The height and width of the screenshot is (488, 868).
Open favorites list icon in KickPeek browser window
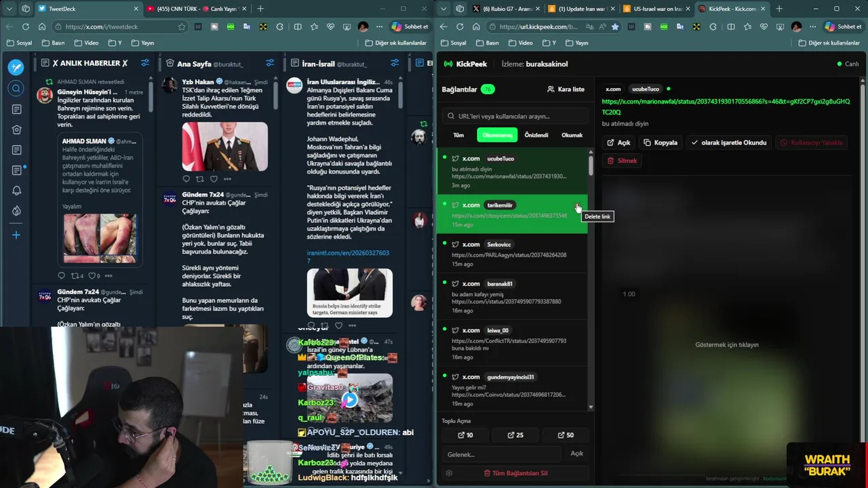coord(748,26)
